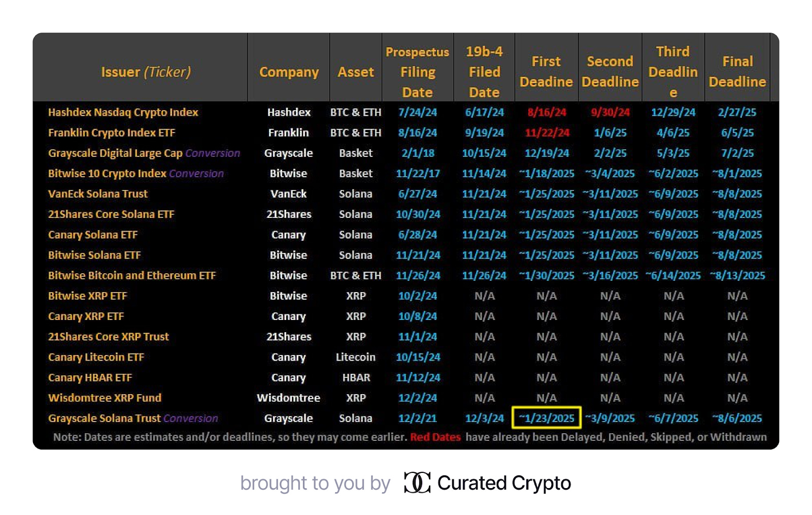Click the 'Red Dates' note text
The image size is (812, 515).
click(x=435, y=437)
